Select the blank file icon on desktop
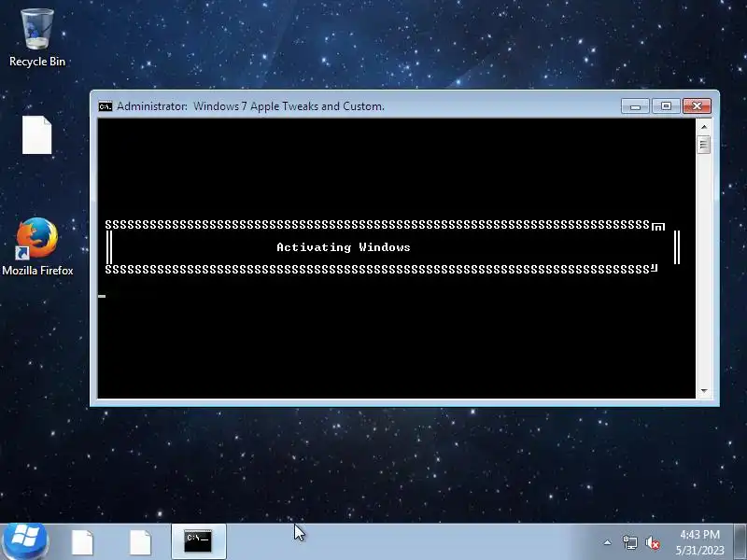The image size is (747, 560). click(37, 134)
